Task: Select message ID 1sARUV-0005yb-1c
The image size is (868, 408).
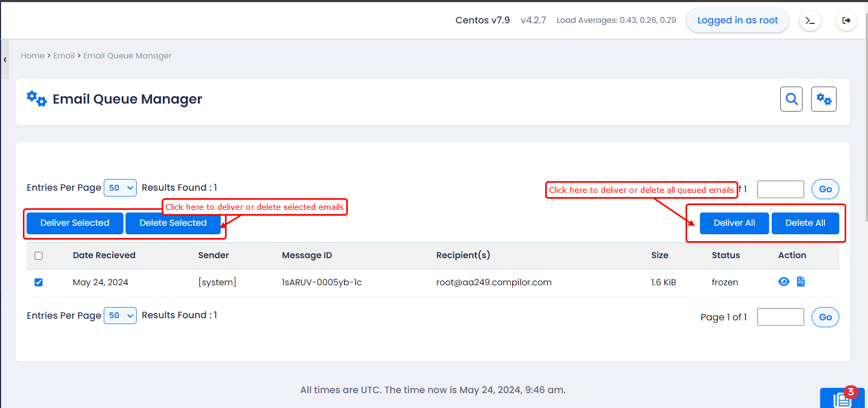Action: pos(322,283)
